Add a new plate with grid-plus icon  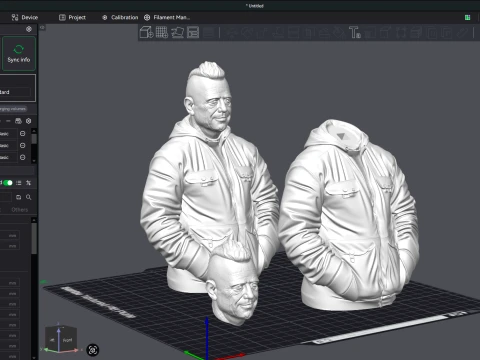(162, 32)
